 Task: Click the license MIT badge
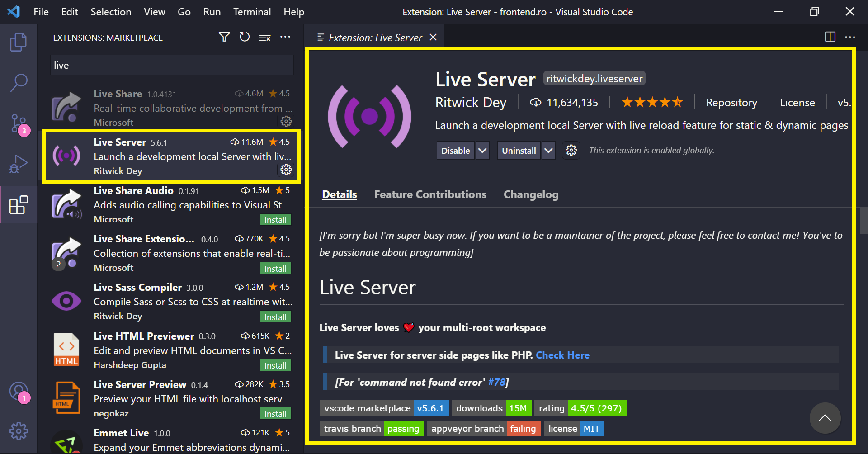(x=574, y=429)
